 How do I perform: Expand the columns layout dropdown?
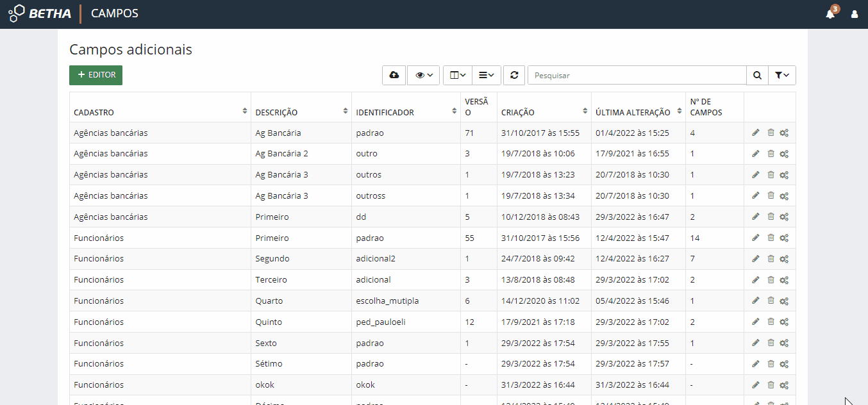coord(458,75)
